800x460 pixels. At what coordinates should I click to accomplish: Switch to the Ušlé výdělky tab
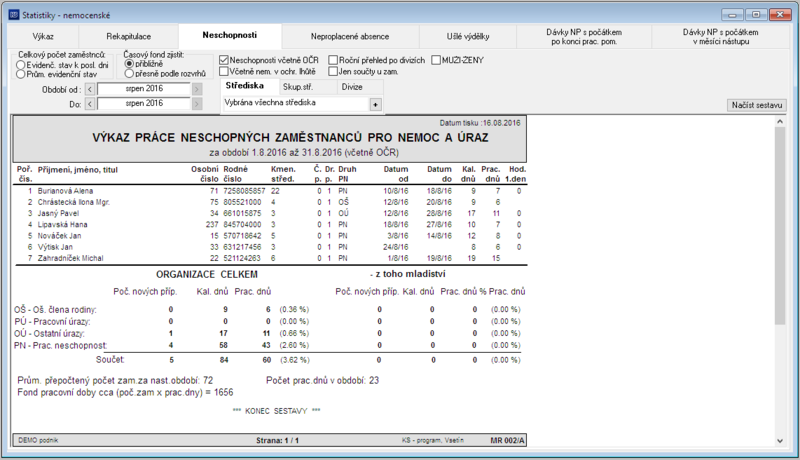click(x=468, y=36)
